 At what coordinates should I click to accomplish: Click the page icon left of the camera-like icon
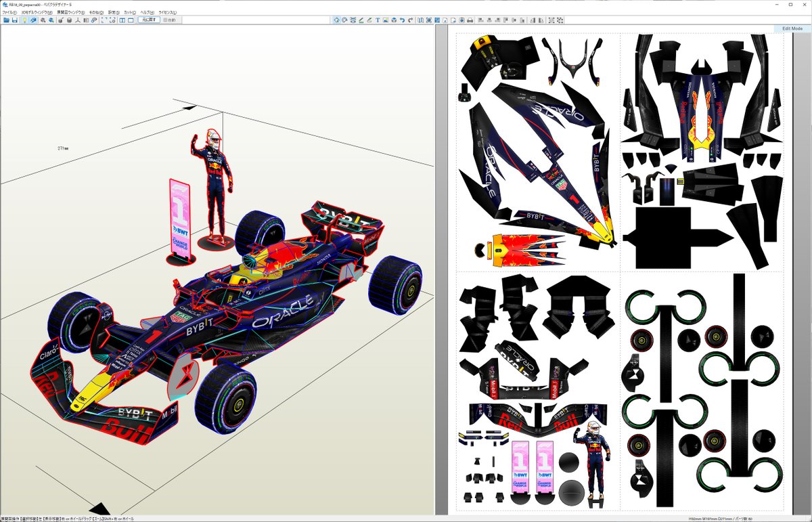point(453,20)
